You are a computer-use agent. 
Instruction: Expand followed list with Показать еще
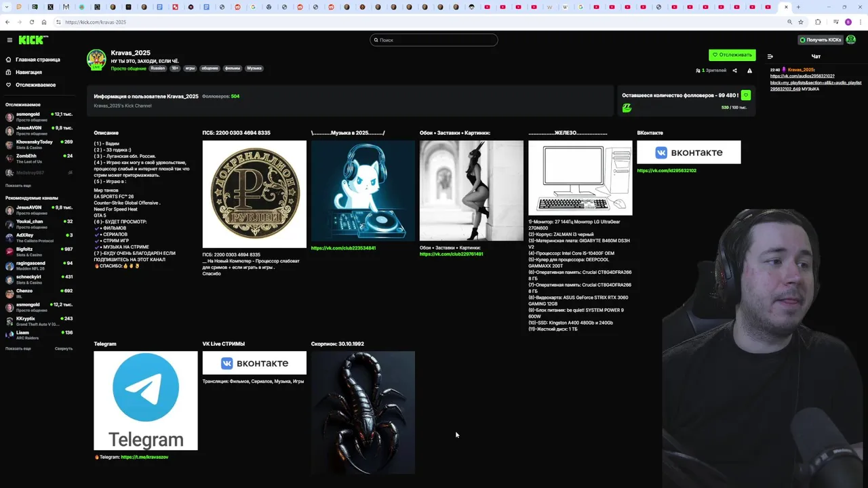tap(18, 186)
